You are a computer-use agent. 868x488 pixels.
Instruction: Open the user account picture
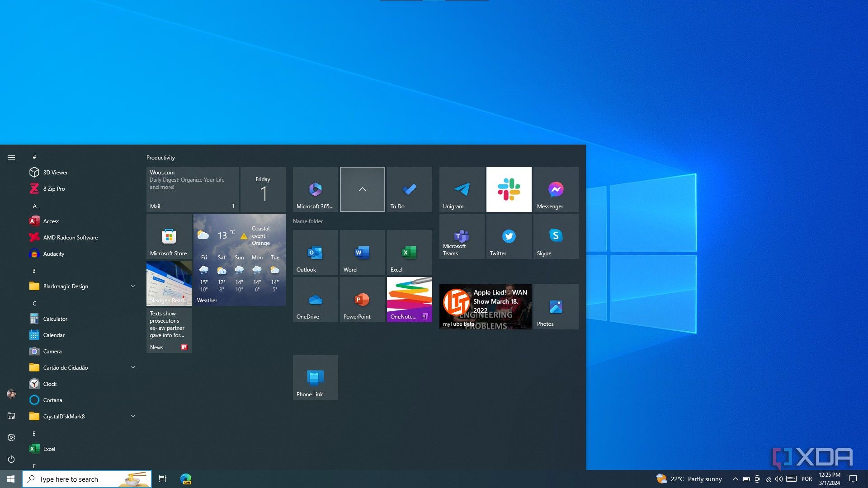pyautogui.click(x=11, y=394)
